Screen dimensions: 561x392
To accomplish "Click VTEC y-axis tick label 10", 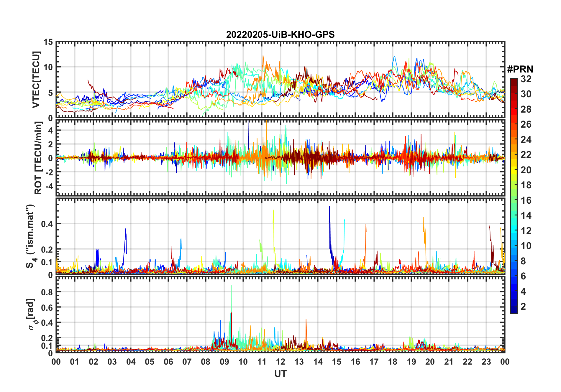I will pos(48,67).
